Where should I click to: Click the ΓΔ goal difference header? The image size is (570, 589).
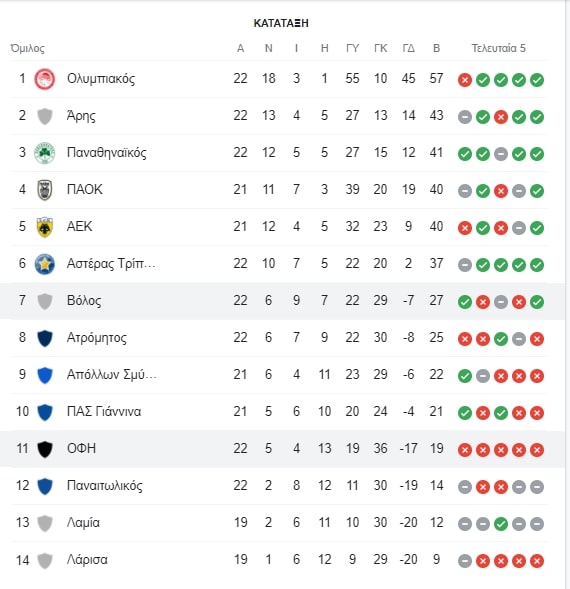pyautogui.click(x=408, y=48)
